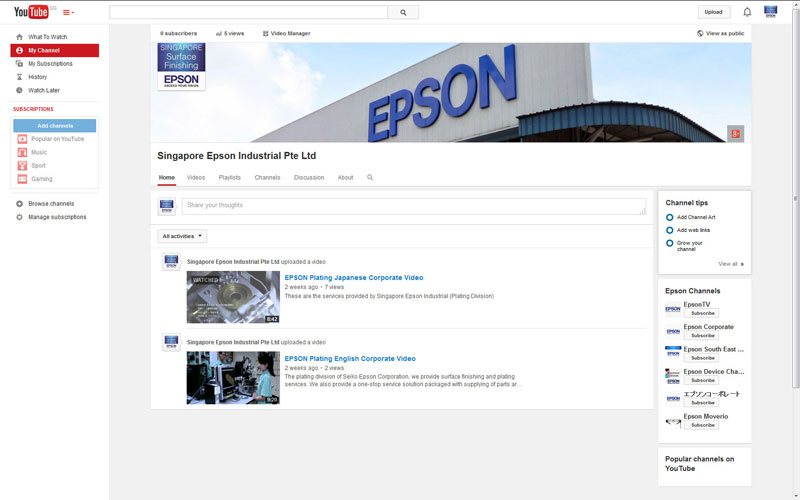Open Manage subscriptions gear icon

tap(19, 217)
